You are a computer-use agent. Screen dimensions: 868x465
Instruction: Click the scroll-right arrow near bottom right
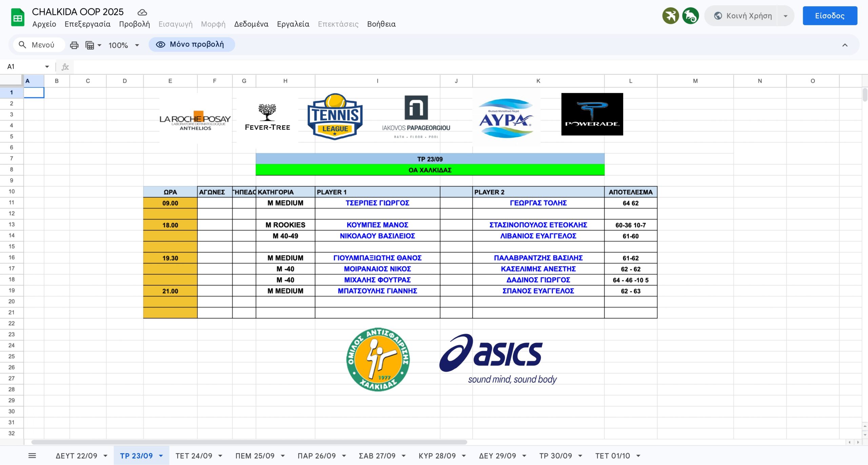(858, 442)
